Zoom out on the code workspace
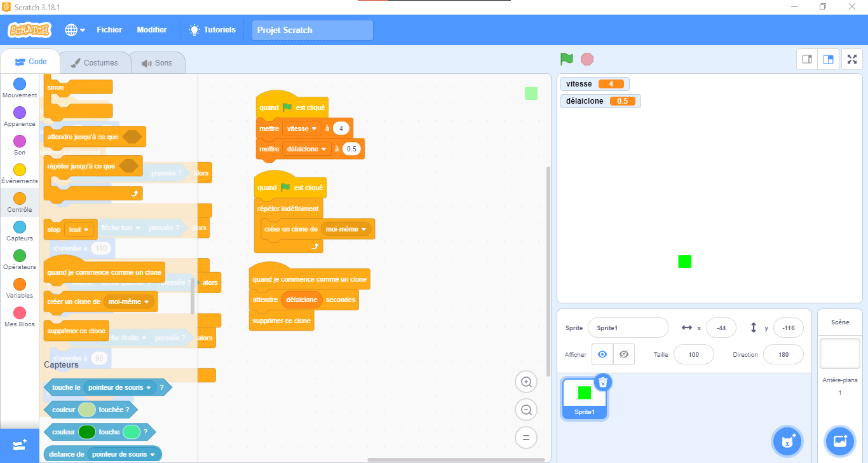 pos(526,410)
